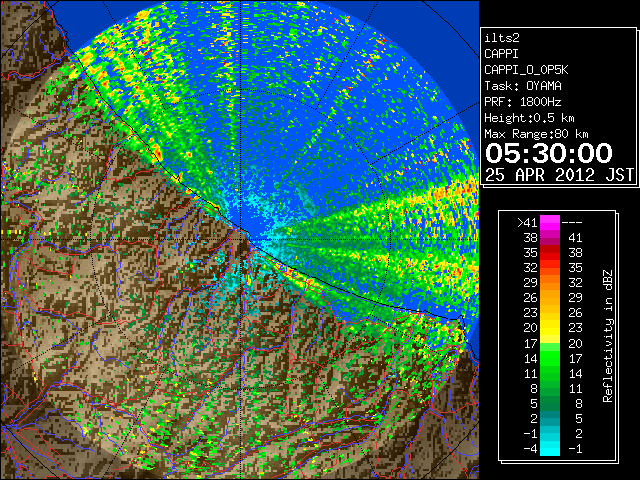Click the Reflectivity in dBZ axis label
The width and height of the screenshot is (640, 480).
607,336
